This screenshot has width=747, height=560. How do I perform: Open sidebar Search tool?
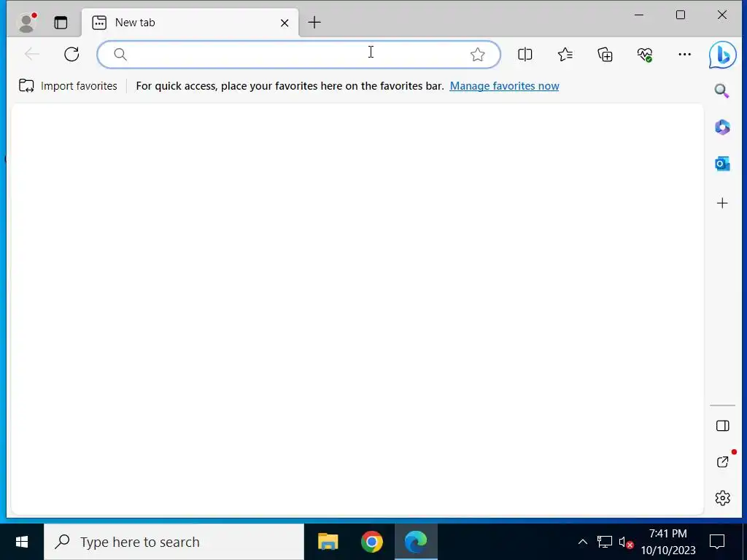(722, 90)
